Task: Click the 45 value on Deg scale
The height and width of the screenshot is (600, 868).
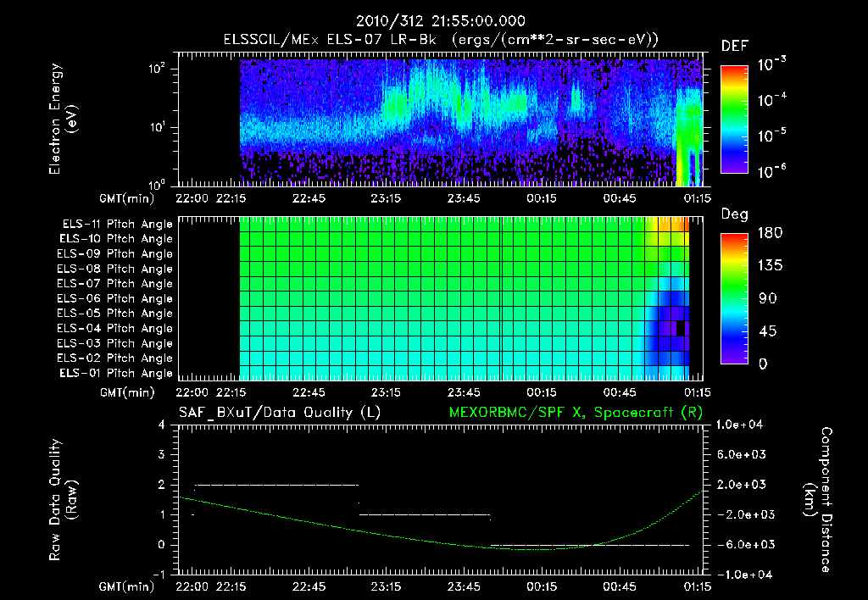Action: pos(768,331)
